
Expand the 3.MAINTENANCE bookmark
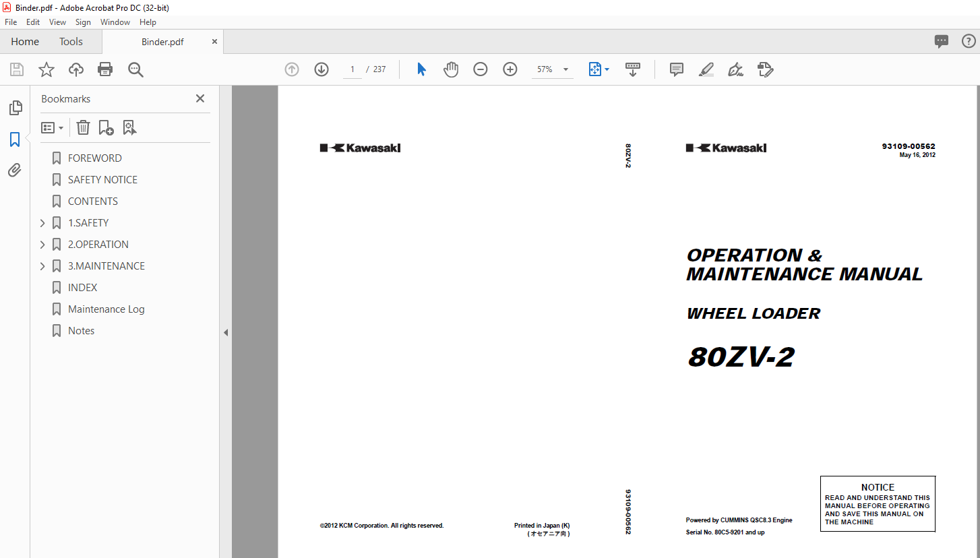pyautogui.click(x=42, y=266)
